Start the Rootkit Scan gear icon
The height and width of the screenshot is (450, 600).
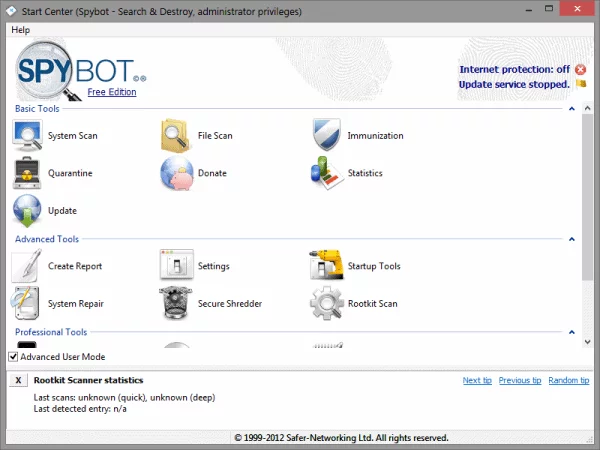[x=327, y=304]
